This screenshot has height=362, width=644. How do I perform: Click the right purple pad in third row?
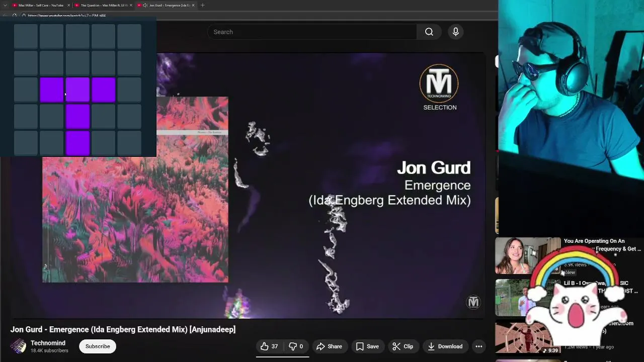point(104,90)
